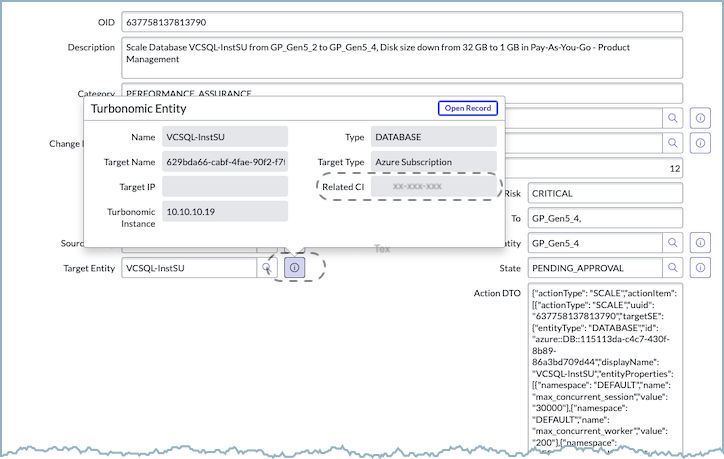Click the OID label

point(106,22)
